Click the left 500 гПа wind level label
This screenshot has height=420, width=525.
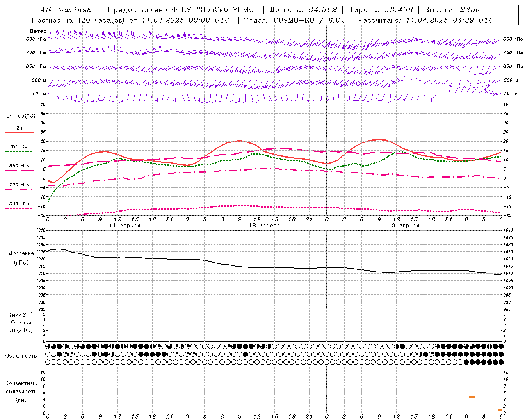pos(36,39)
